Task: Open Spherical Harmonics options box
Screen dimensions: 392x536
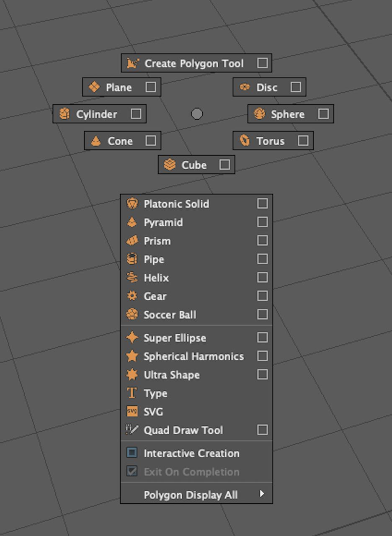Action: tap(263, 356)
